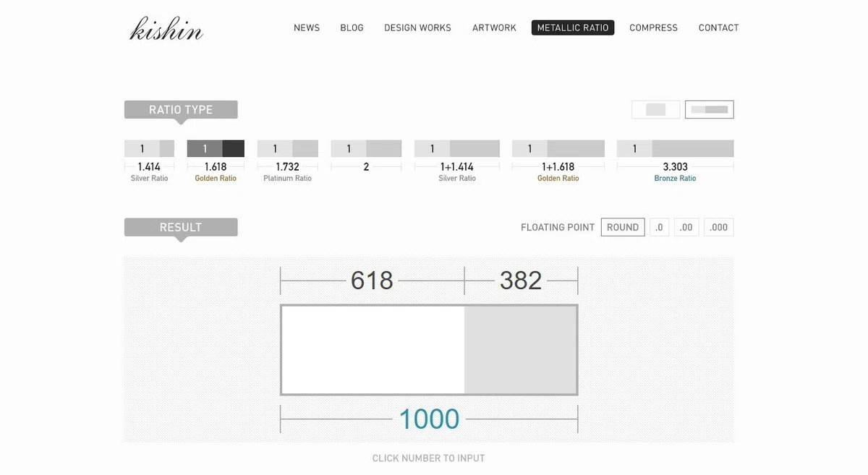Set floating point to .000
This screenshot has height=475, width=868.
[x=718, y=227]
